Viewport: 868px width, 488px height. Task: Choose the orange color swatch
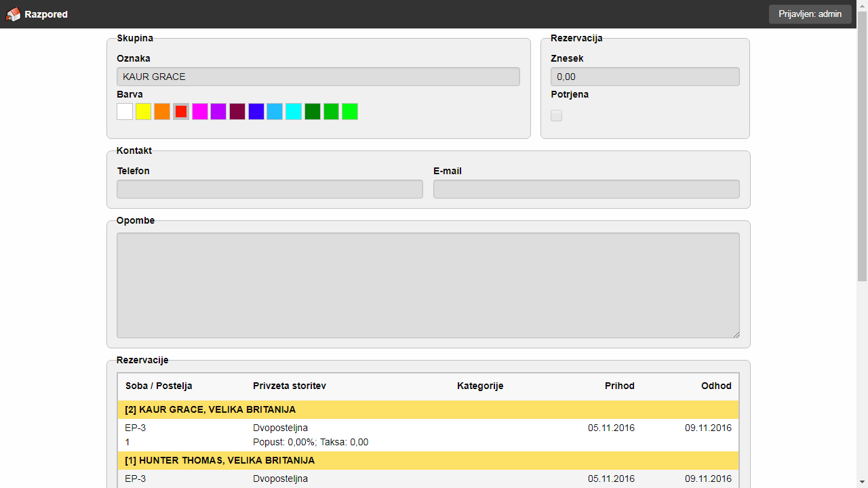coord(162,112)
